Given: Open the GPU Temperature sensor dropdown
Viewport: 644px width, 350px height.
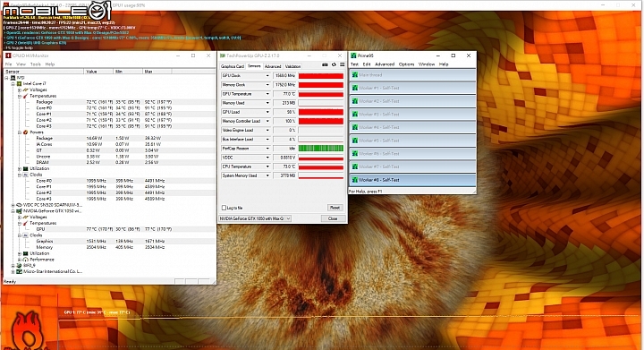Looking at the screenshot, I should coord(267,94).
